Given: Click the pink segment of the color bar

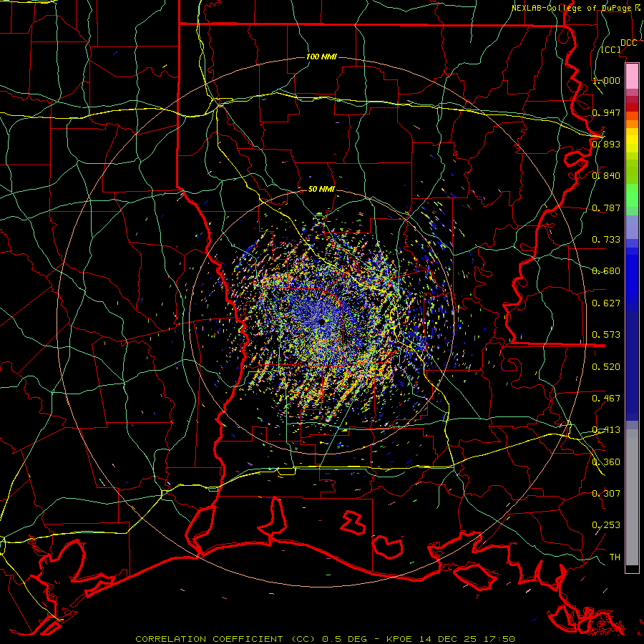Looking at the screenshot, I should [x=632, y=77].
